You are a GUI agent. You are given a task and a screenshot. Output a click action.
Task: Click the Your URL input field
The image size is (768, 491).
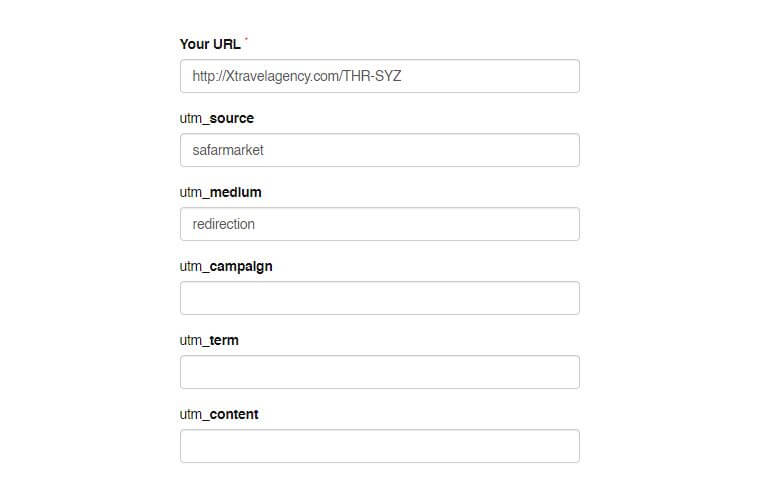click(x=379, y=76)
